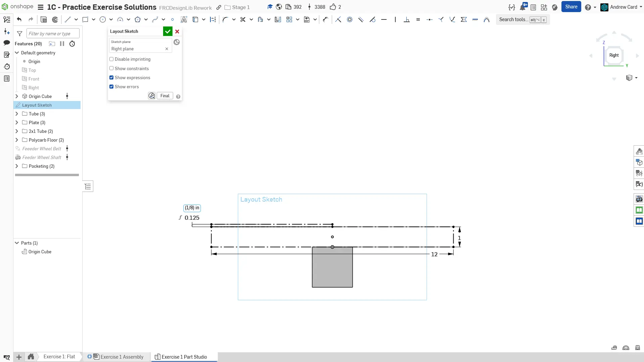Click the Share button
This screenshot has width=644, height=362.
[x=571, y=7]
